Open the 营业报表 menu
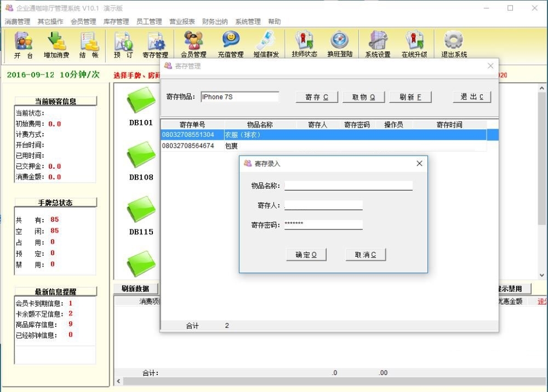The image size is (548, 392). click(x=182, y=22)
